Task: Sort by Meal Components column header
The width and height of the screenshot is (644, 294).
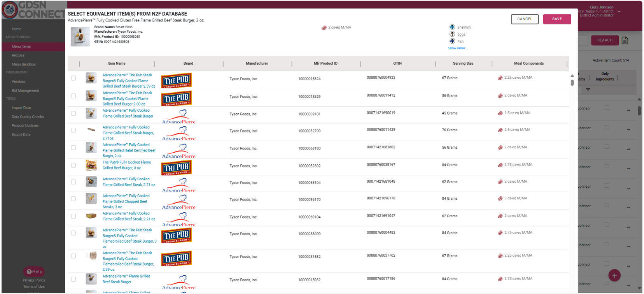Action: 529,63
